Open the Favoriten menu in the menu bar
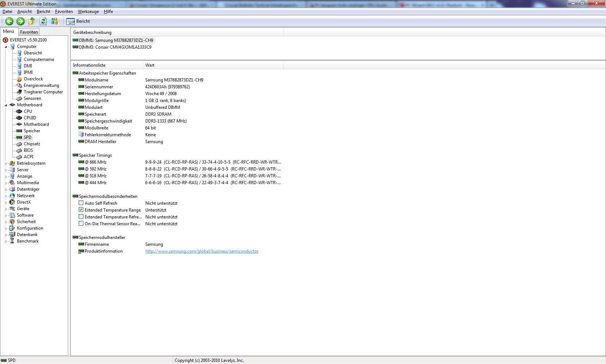Image resolution: width=606 pixels, height=364 pixels. [64, 12]
